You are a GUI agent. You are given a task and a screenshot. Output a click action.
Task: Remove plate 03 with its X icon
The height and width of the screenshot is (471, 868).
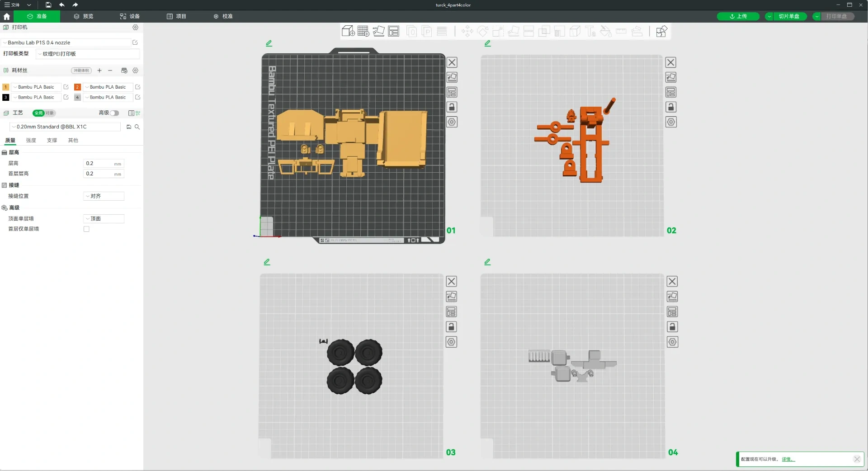tap(451, 282)
